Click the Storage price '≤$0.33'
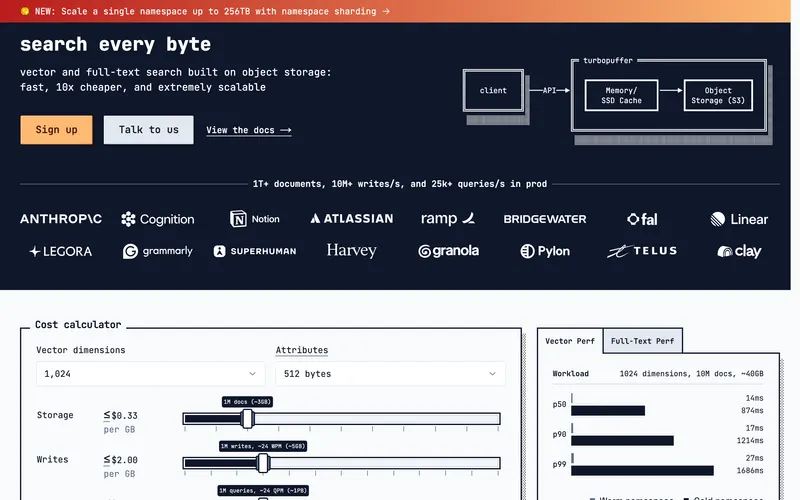Screen dimensions: 800x500 (120, 415)
